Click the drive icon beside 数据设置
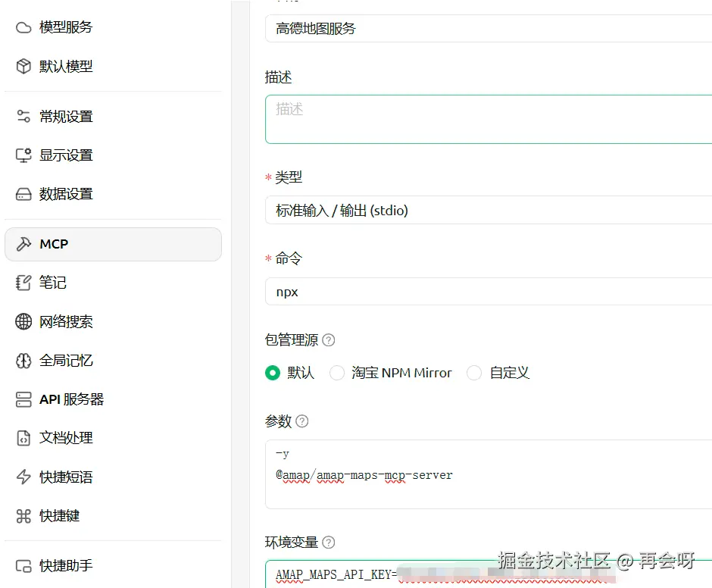712x588 pixels. (23, 195)
